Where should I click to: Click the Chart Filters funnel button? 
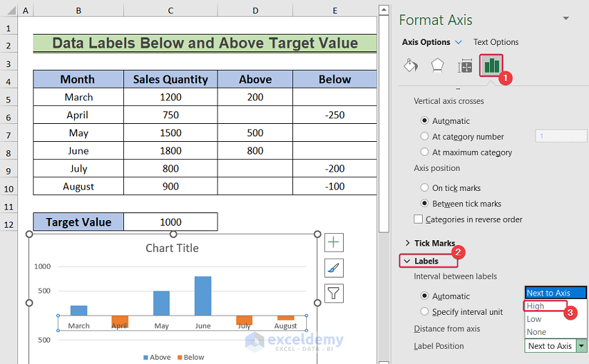[333, 293]
